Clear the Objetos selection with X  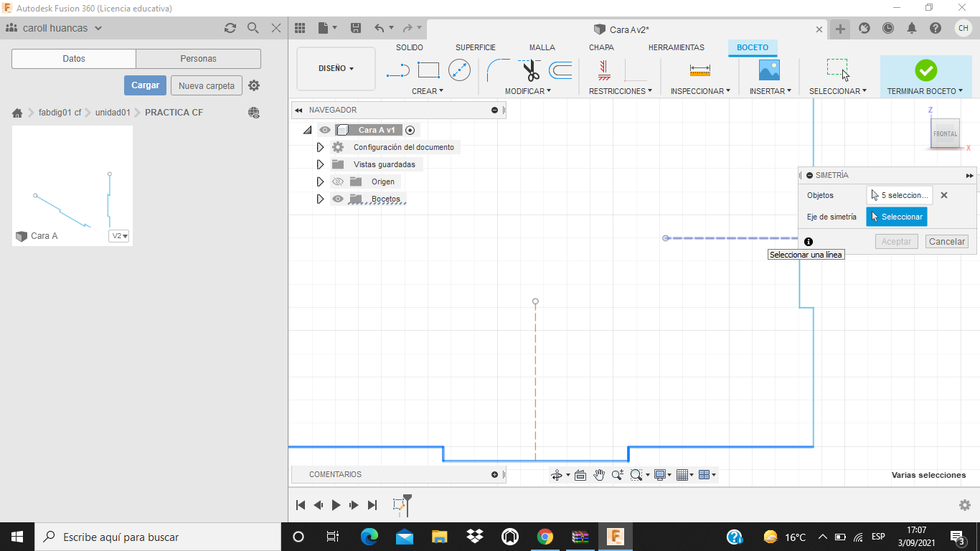pyautogui.click(x=944, y=195)
